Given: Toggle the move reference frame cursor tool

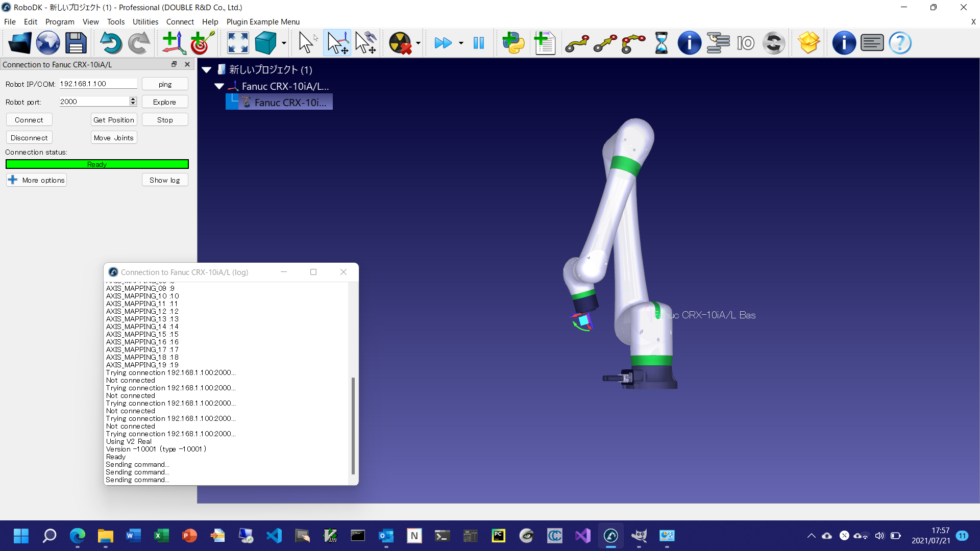Looking at the screenshot, I should click(337, 43).
